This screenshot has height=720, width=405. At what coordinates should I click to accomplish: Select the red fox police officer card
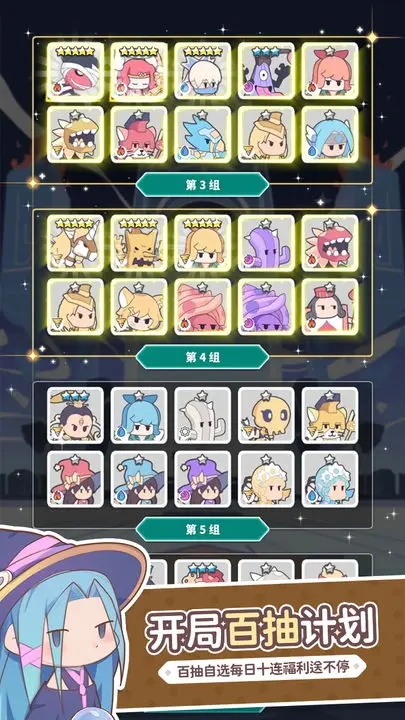click(x=139, y=135)
